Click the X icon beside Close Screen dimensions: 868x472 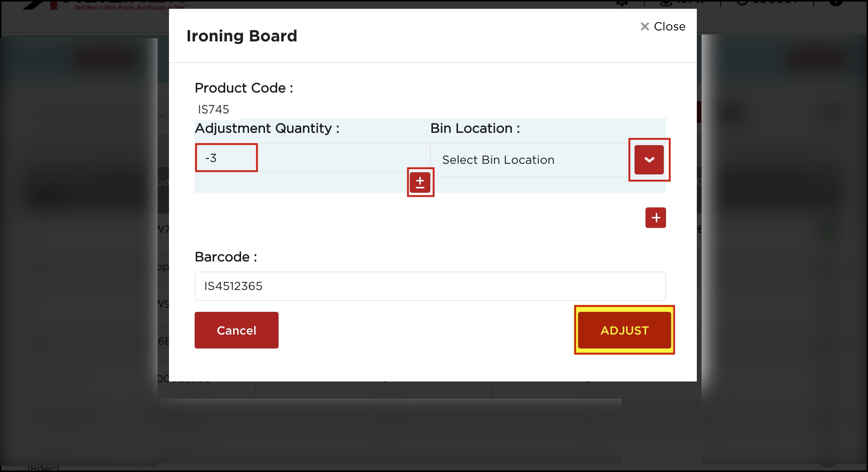(644, 26)
